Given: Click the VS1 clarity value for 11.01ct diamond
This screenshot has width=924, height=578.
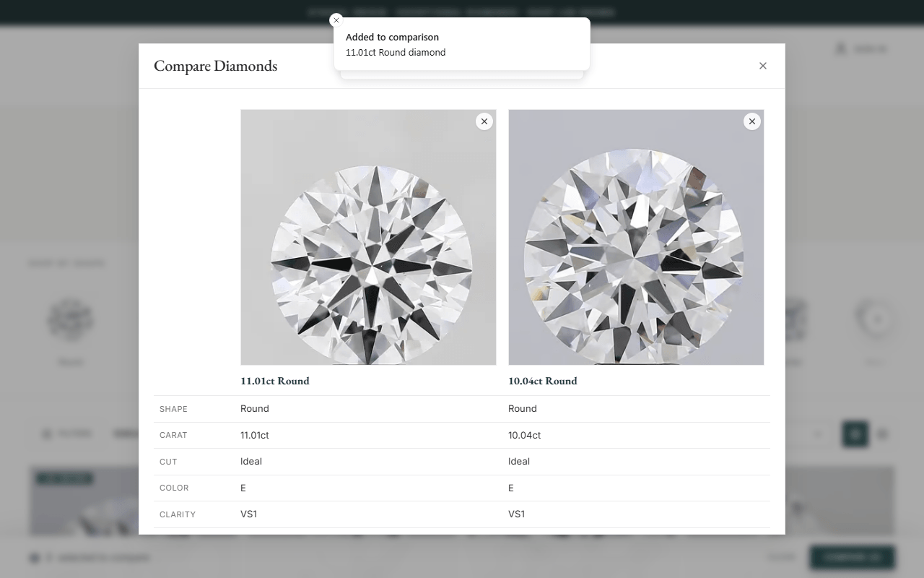Looking at the screenshot, I should pos(249,514).
